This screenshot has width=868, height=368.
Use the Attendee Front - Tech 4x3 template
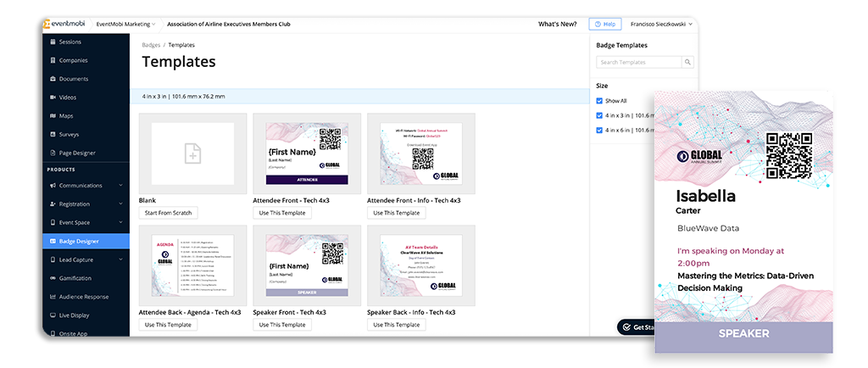[x=282, y=213]
